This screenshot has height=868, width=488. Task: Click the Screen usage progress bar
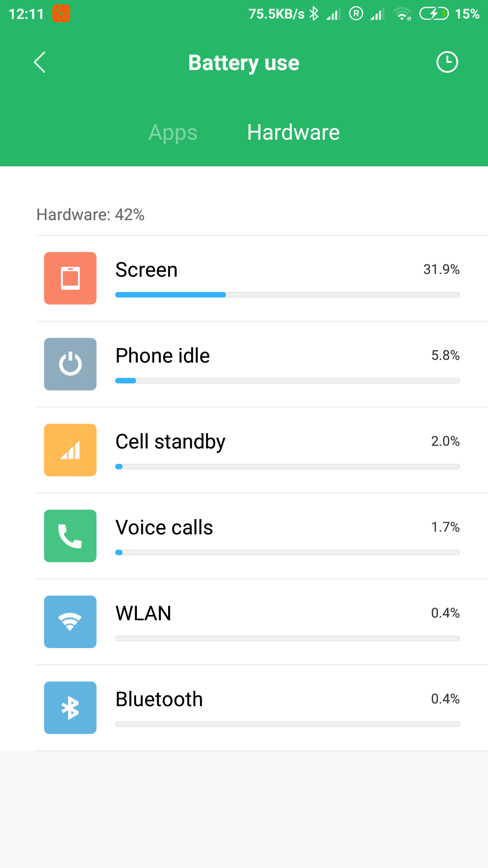click(287, 295)
